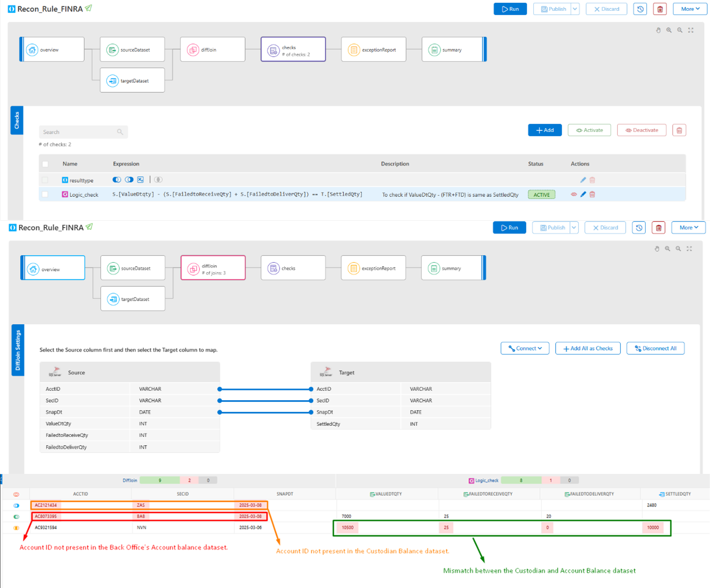The height and width of the screenshot is (588, 710).
Task: Open the version history icon
Action: (640, 9)
